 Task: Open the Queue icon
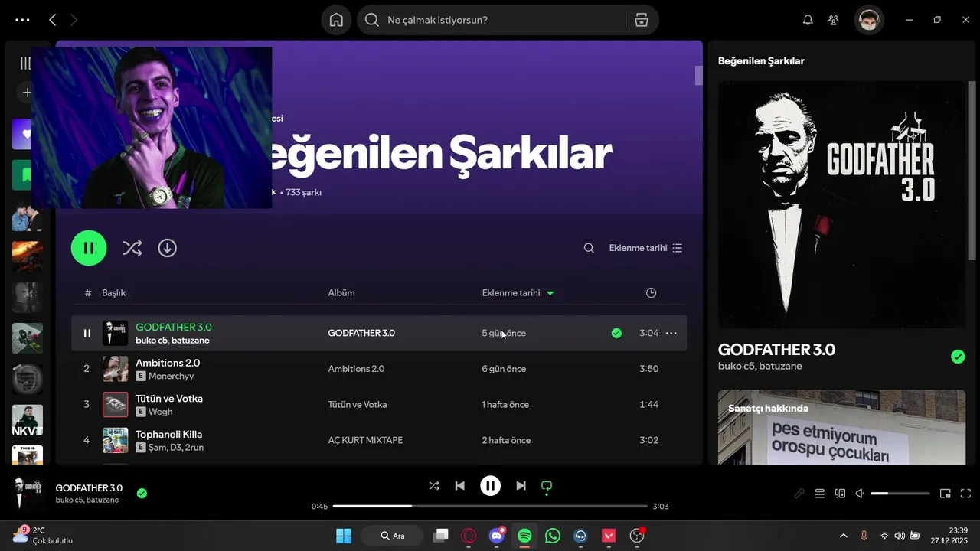coord(819,494)
